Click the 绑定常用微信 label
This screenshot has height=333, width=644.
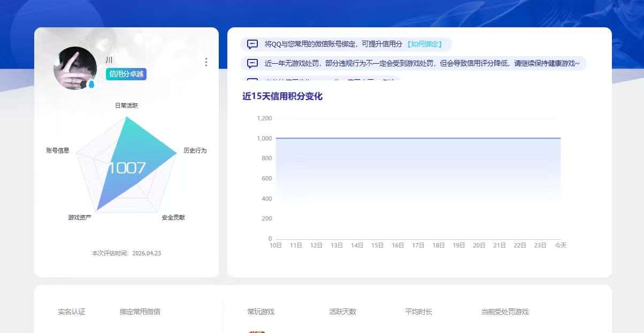140,312
